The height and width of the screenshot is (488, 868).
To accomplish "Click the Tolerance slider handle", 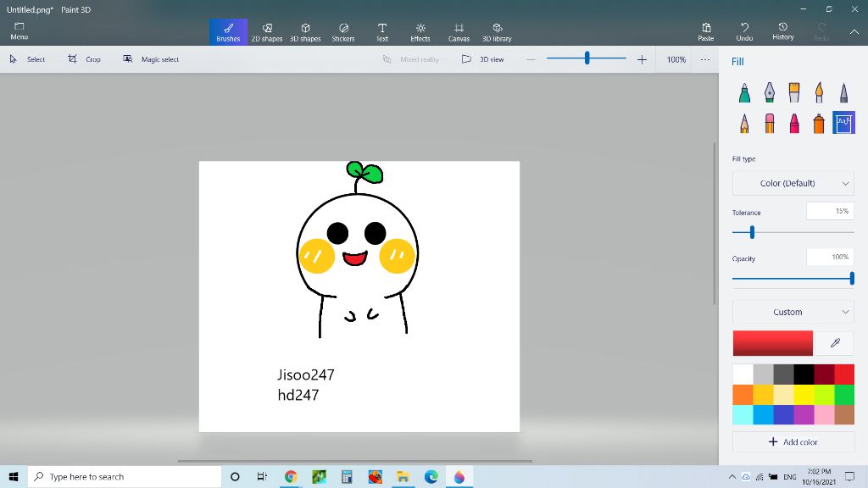I will point(752,232).
